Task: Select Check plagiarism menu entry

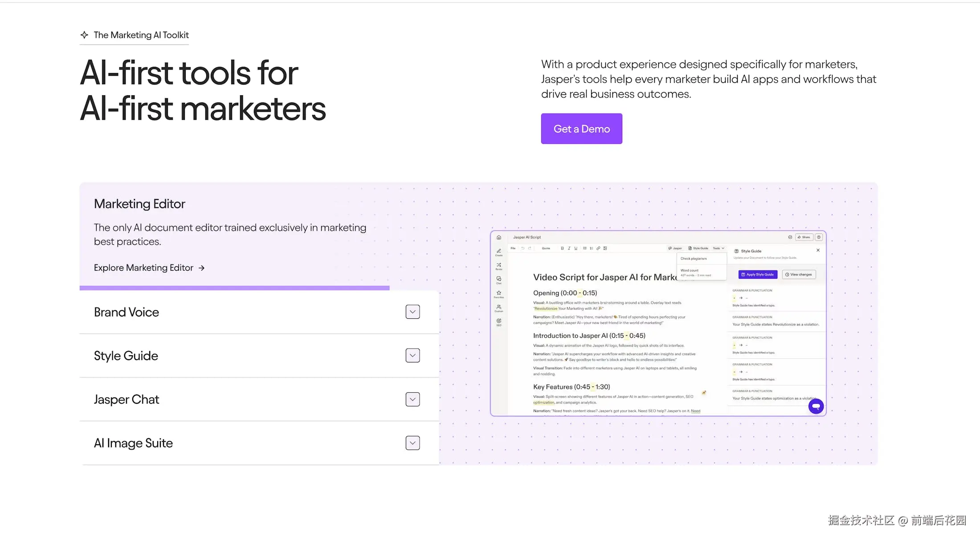Action: click(693, 259)
